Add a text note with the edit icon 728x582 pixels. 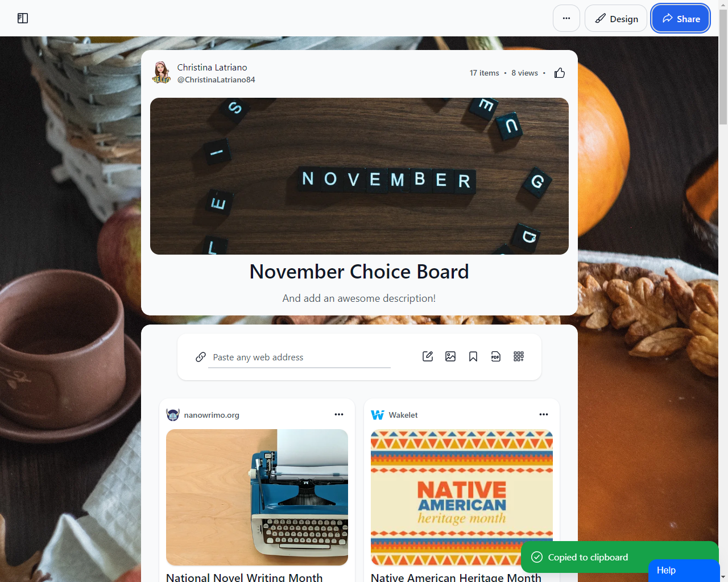point(428,356)
